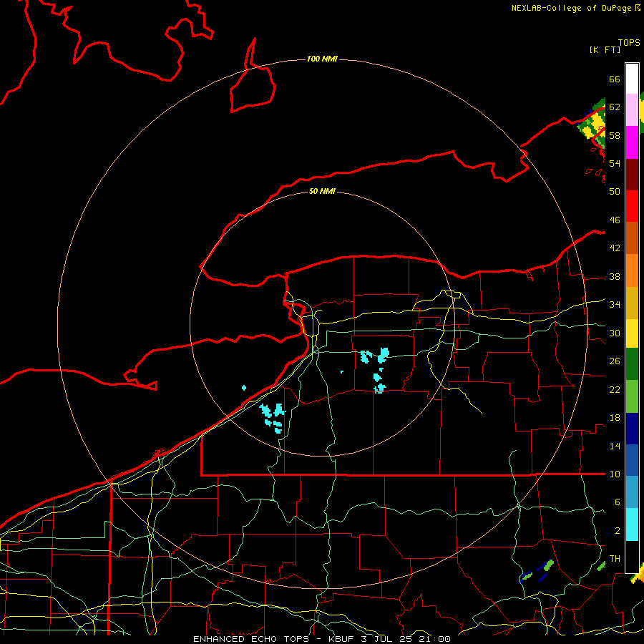Click the dark green legend swatch
Image resolution: width=644 pixels, height=644 pixels.
[x=632, y=364]
